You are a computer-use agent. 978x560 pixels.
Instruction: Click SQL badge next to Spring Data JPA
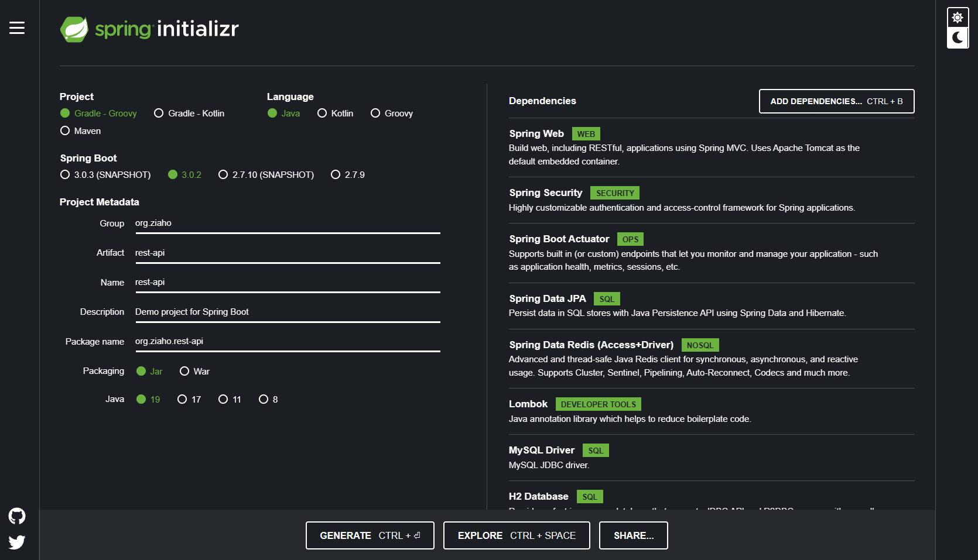[x=607, y=299]
